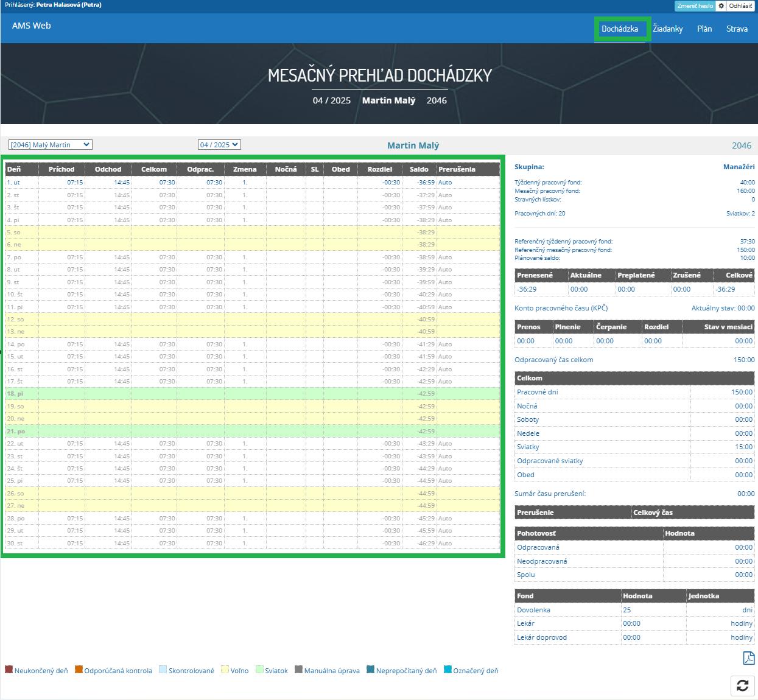Open the employee dropdown showing Malý Martin
The image size is (758, 700).
pos(50,145)
